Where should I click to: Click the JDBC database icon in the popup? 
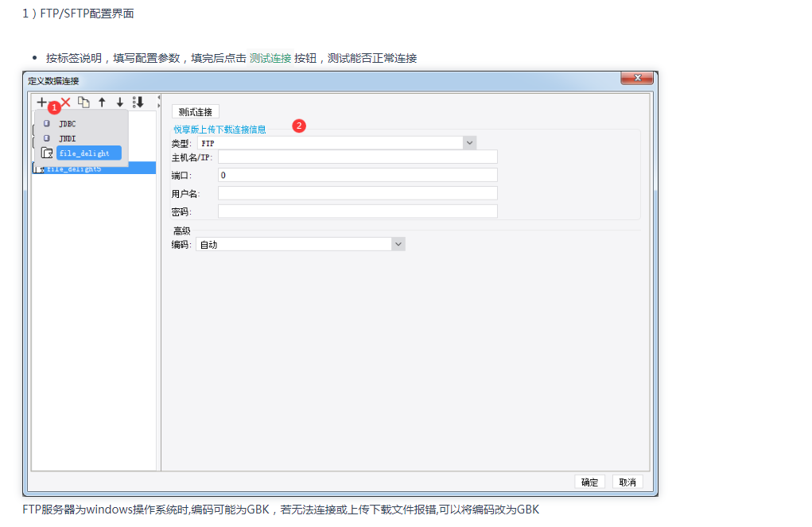click(x=47, y=124)
